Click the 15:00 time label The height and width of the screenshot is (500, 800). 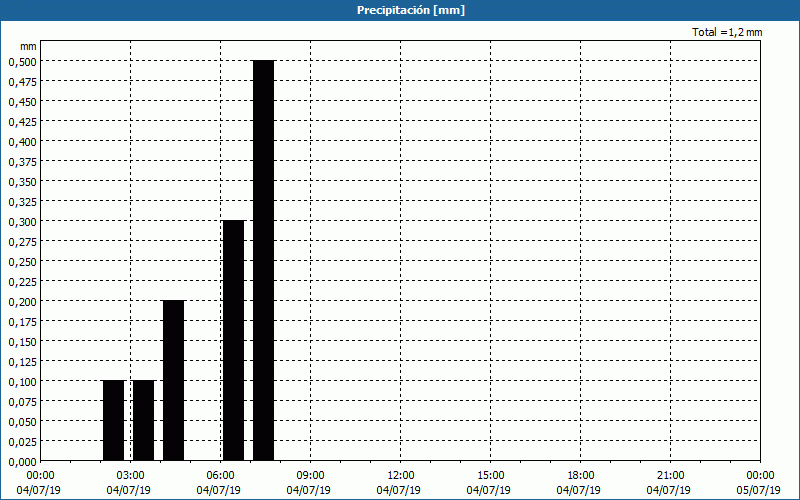pos(490,476)
